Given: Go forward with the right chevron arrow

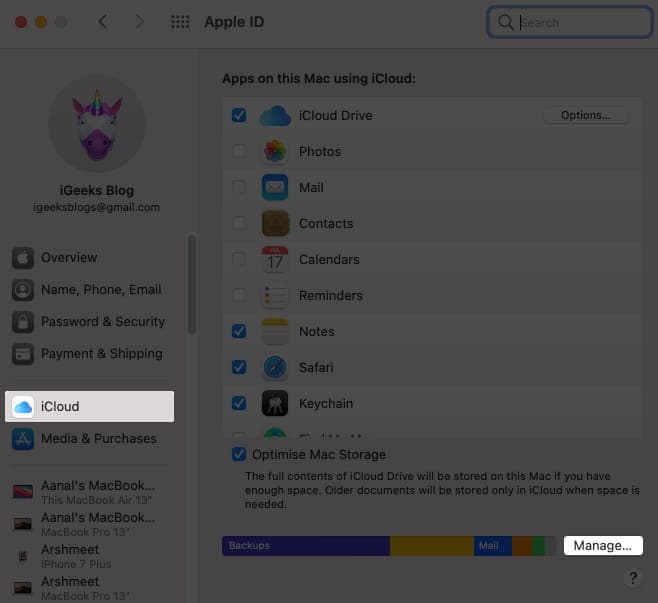Looking at the screenshot, I should click(140, 21).
